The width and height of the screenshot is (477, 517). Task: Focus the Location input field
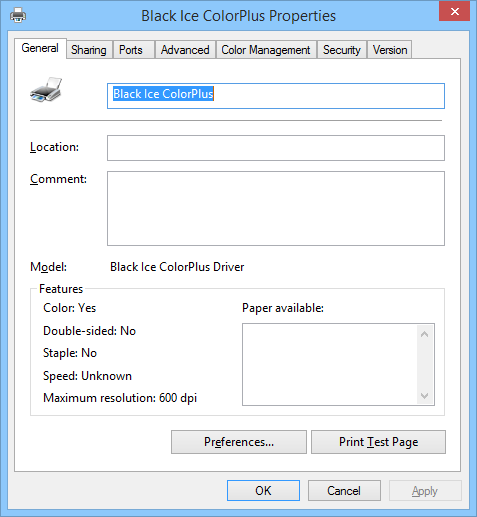pos(276,148)
